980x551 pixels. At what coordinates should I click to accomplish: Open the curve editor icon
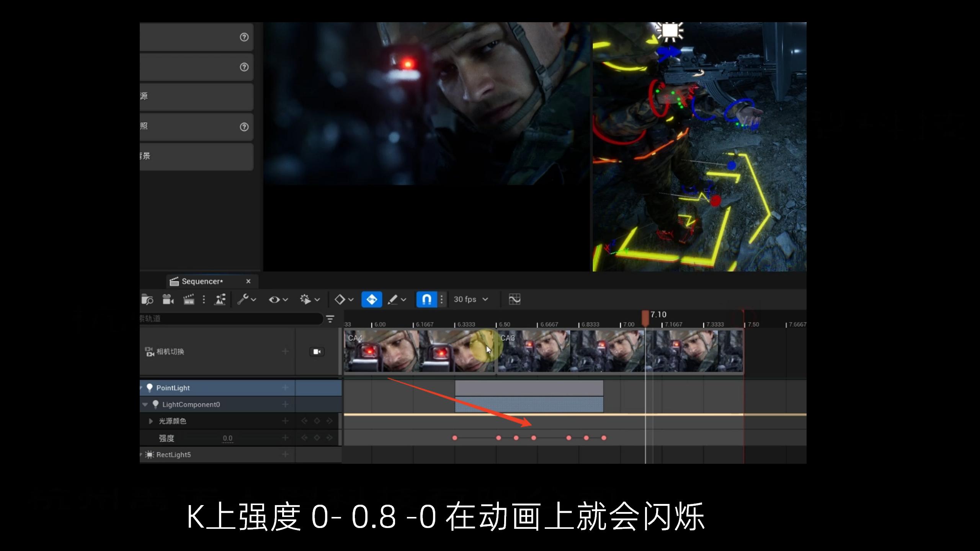coord(514,299)
